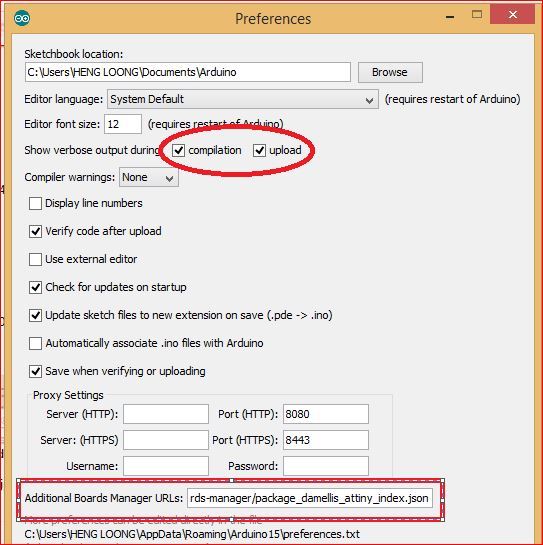Click the Browse button for sketchbook location

pos(390,72)
